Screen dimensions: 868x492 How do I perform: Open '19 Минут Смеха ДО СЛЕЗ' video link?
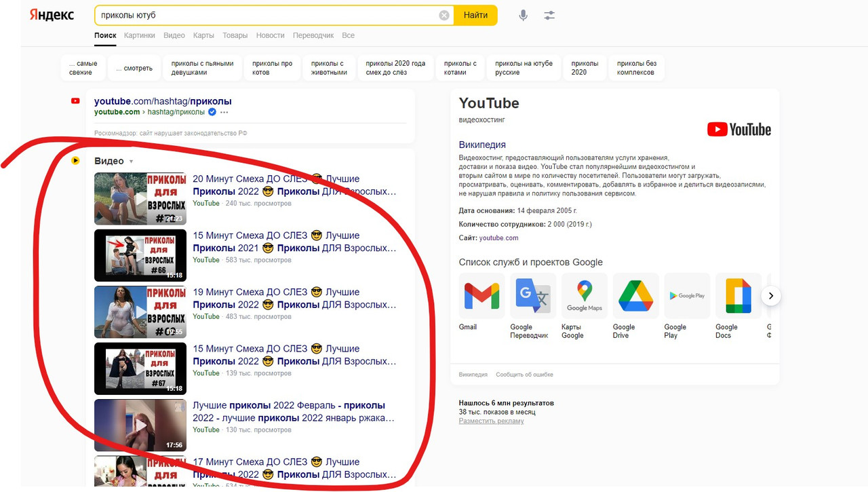click(x=294, y=299)
